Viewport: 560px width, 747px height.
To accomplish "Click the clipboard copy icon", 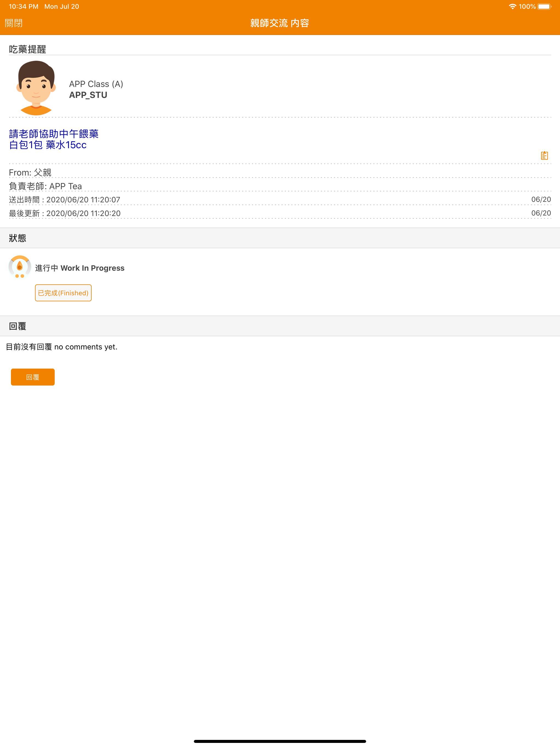I will click(544, 155).
